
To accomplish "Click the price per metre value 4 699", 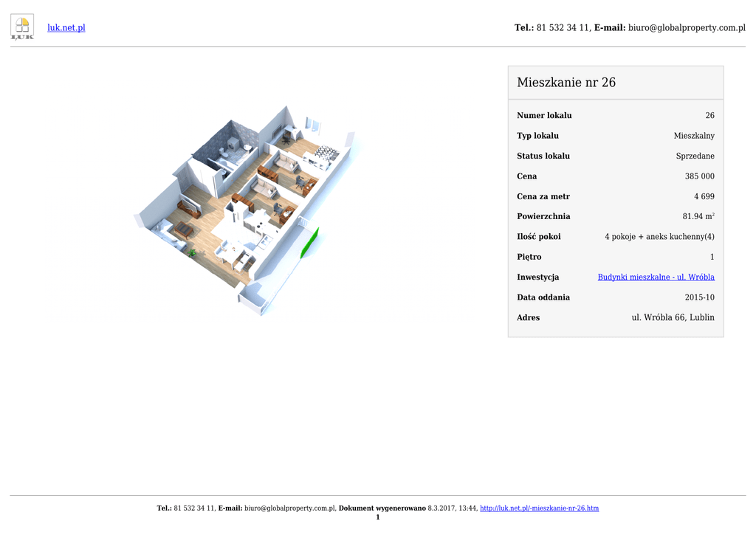I will pyautogui.click(x=704, y=197).
